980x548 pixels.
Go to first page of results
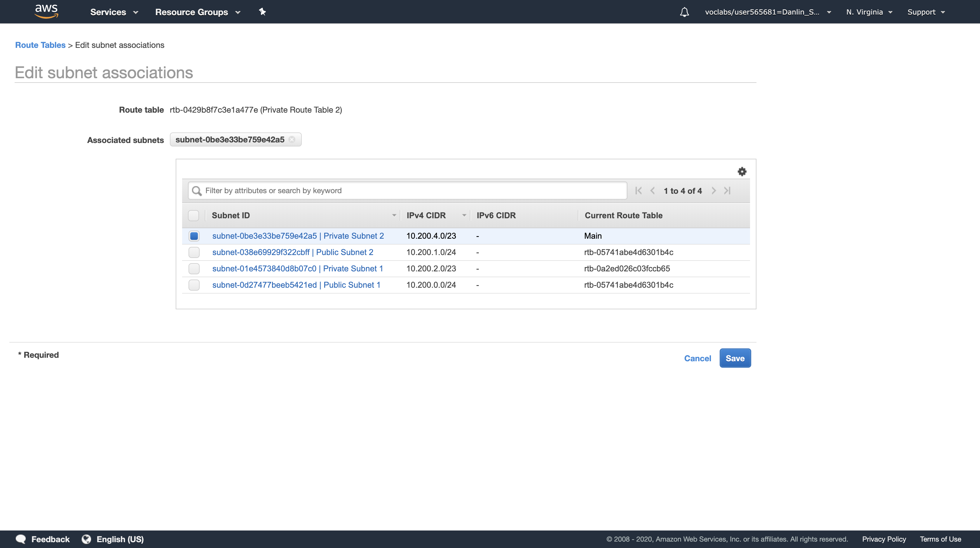pos(638,191)
